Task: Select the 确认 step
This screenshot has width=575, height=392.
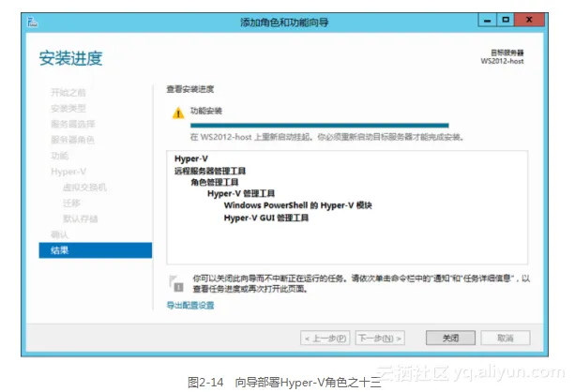Action: 59,234
